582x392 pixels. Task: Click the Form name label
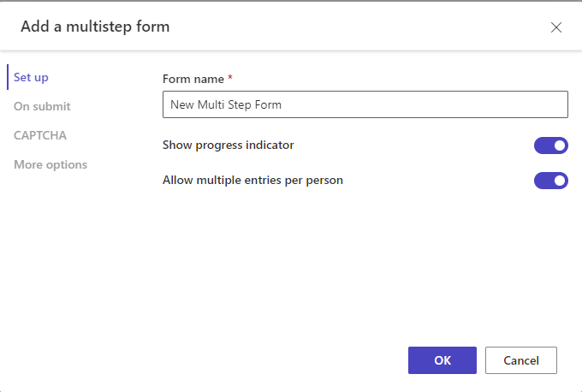click(x=193, y=79)
